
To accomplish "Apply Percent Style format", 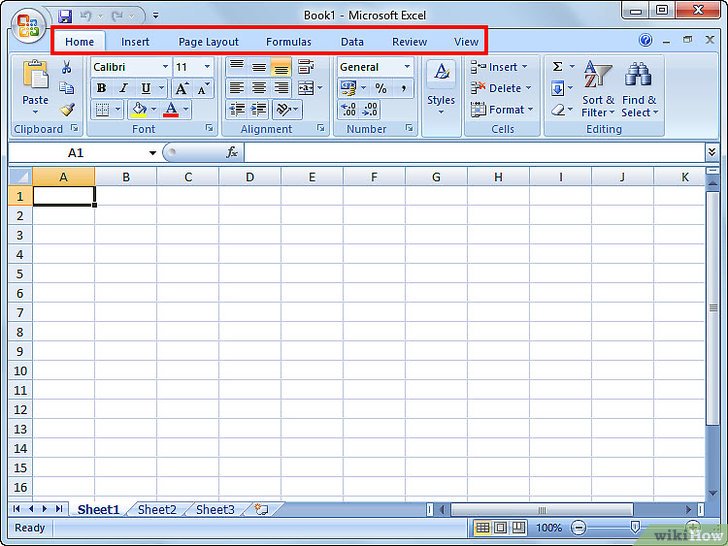I will click(x=381, y=88).
